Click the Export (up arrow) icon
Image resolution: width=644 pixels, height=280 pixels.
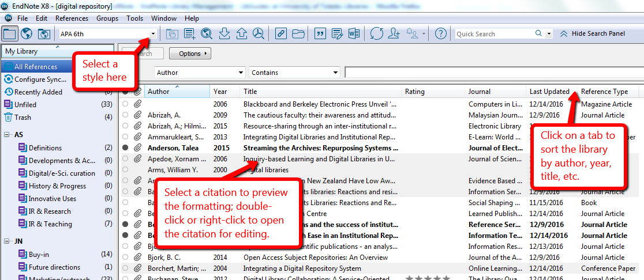pos(241,33)
